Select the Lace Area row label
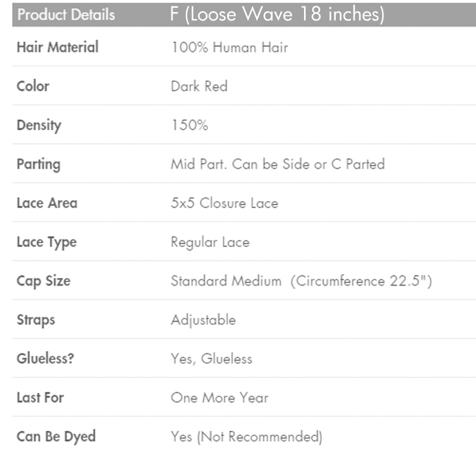This screenshot has height=476, width=476. [x=47, y=203]
